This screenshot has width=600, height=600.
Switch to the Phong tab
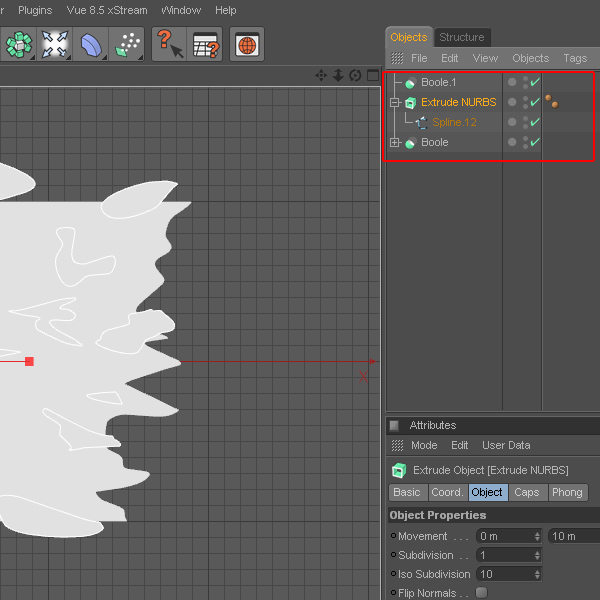[x=568, y=492]
